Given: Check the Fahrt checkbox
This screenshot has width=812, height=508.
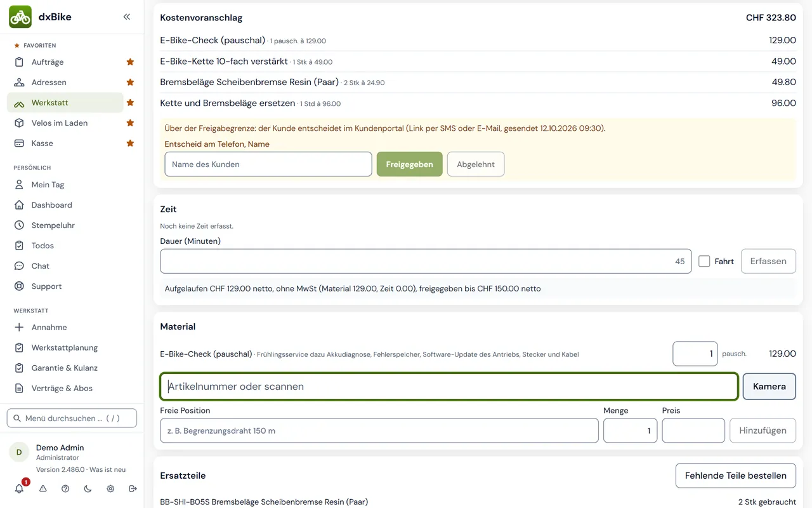Looking at the screenshot, I should click(704, 261).
